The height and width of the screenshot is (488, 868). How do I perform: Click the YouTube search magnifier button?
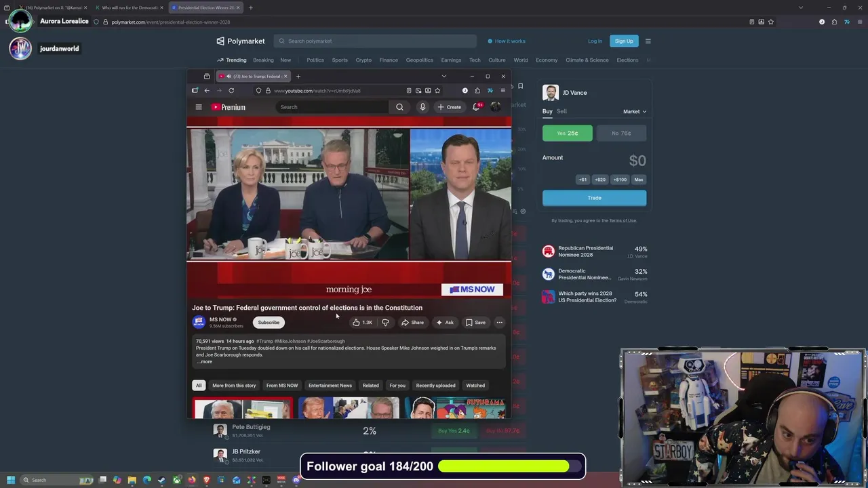(399, 107)
